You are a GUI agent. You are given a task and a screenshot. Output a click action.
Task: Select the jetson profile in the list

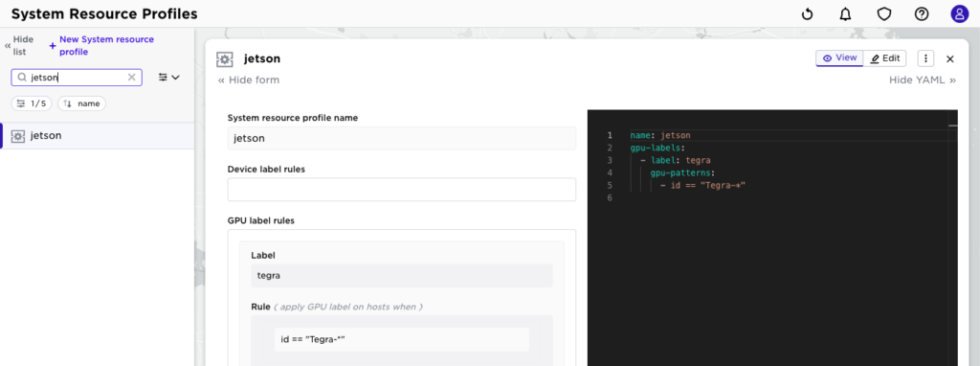[98, 136]
